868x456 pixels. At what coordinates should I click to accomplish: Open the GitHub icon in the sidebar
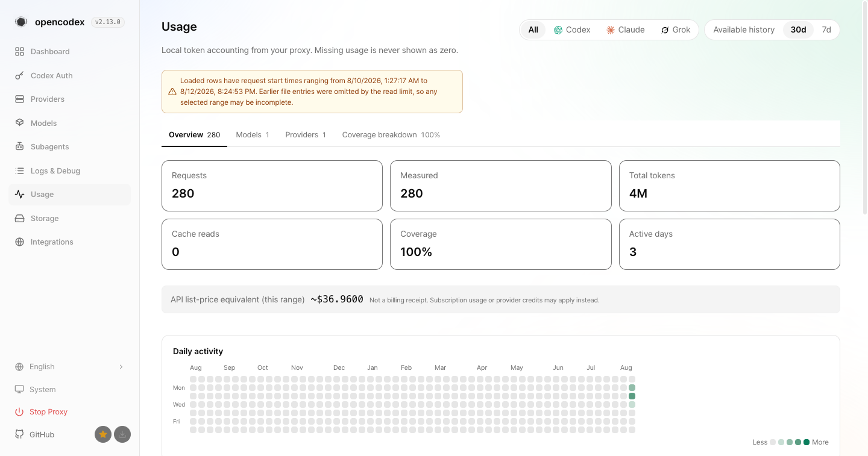[19, 435]
